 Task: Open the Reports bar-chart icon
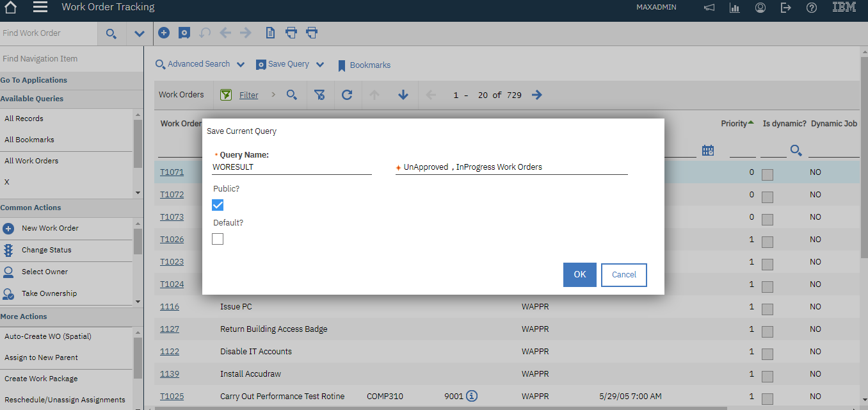pos(734,7)
